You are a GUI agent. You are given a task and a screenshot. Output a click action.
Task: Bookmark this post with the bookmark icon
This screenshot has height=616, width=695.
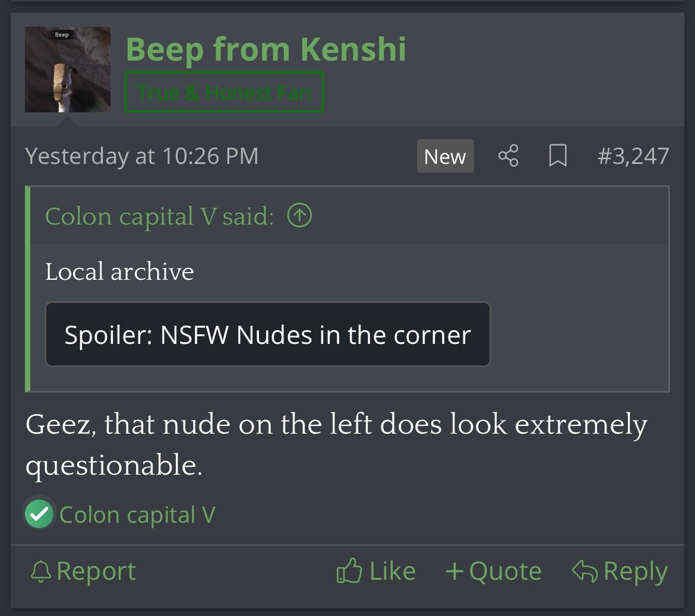(x=558, y=156)
